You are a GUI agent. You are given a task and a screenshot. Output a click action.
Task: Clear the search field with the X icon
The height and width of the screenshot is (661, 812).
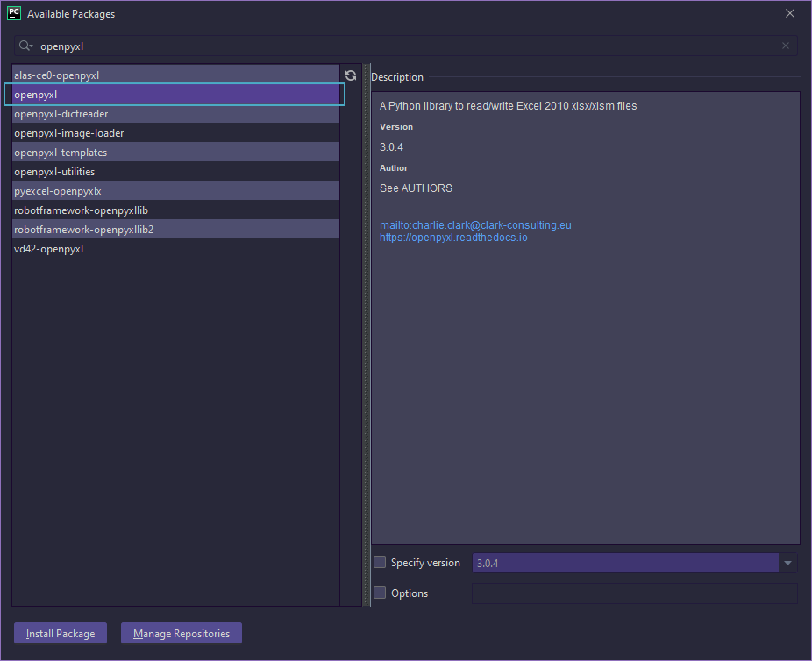[786, 46]
